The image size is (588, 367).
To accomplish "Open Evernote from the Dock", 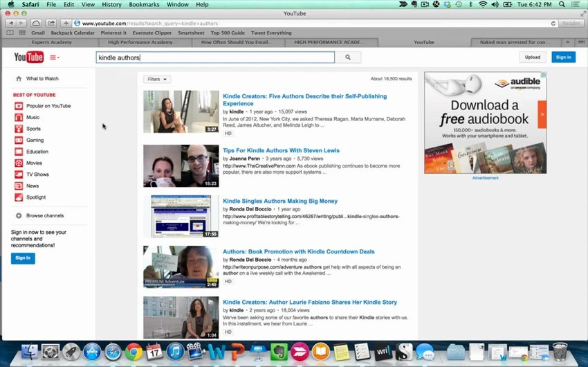I will tap(279, 352).
